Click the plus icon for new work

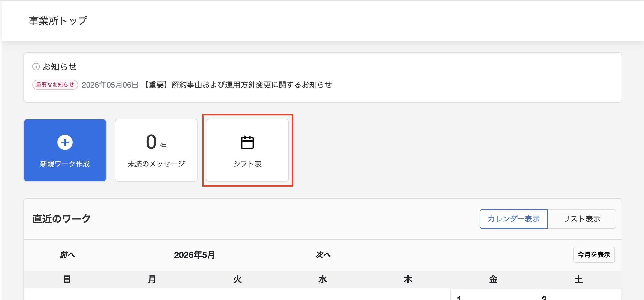(x=65, y=142)
